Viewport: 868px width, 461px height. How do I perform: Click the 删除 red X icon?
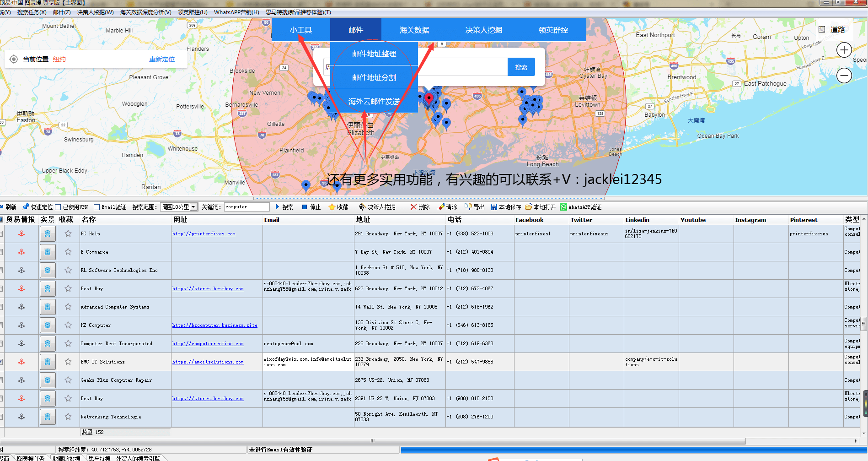pos(413,207)
